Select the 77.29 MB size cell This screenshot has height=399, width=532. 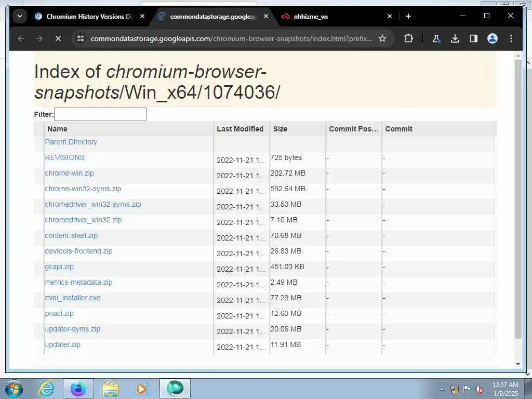tap(286, 298)
